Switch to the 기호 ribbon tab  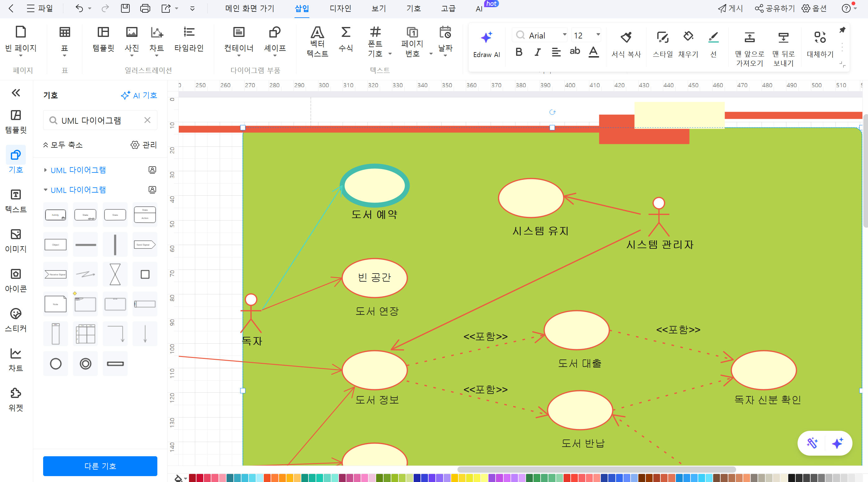pos(414,8)
